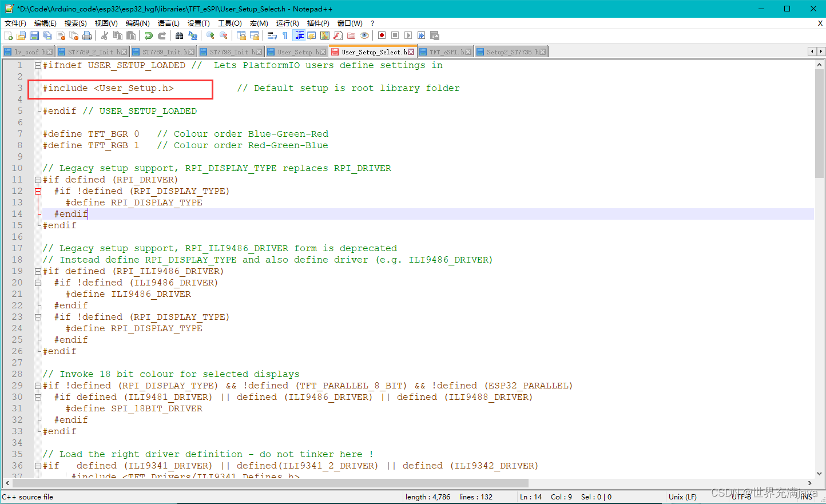
Task: Click the Redo toolbar icon
Action: point(162,35)
